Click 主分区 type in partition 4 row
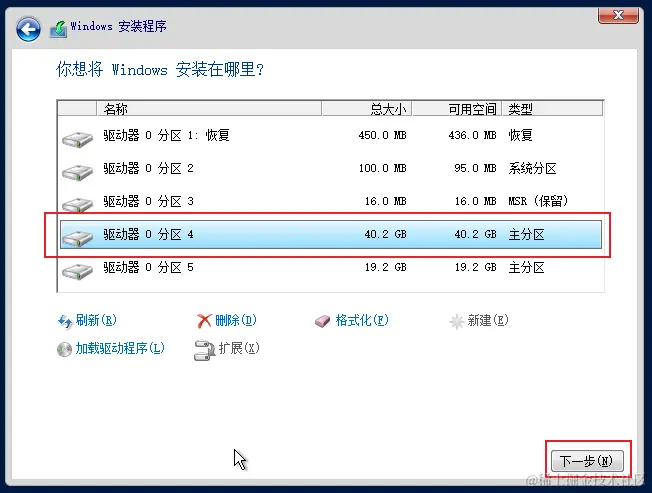Viewport: 652px width, 493px height. tap(526, 234)
